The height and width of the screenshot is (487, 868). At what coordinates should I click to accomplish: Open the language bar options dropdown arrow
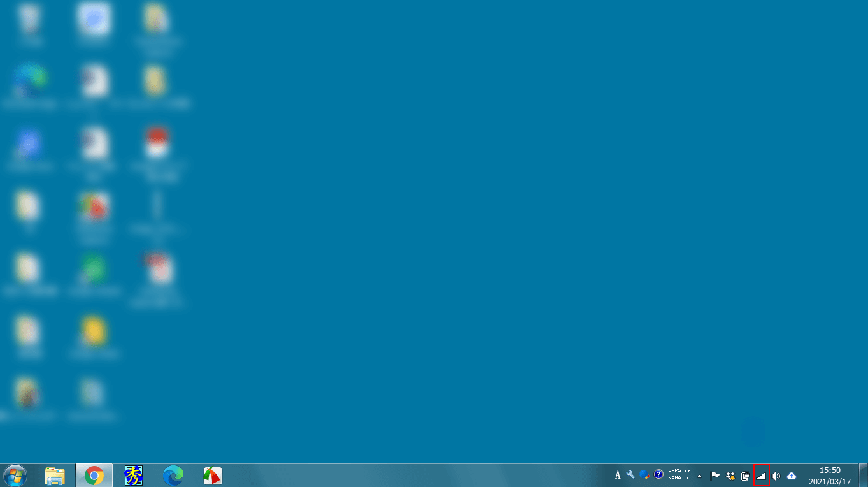coord(688,478)
